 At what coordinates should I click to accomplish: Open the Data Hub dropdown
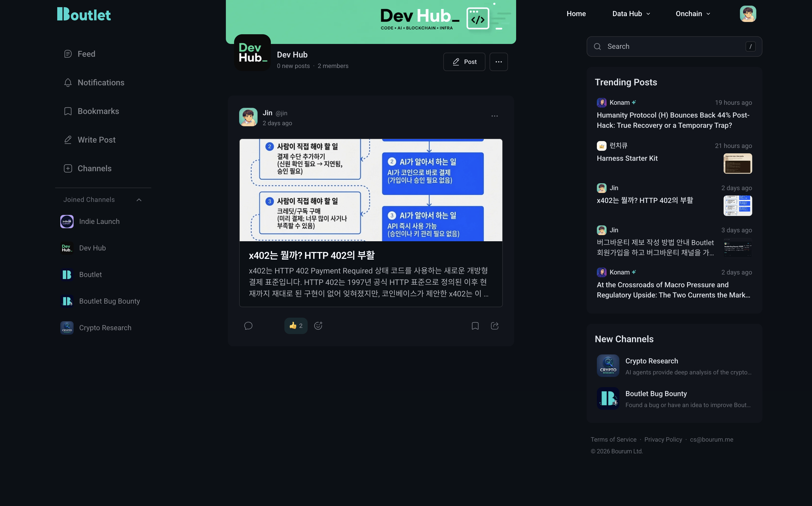(631, 14)
